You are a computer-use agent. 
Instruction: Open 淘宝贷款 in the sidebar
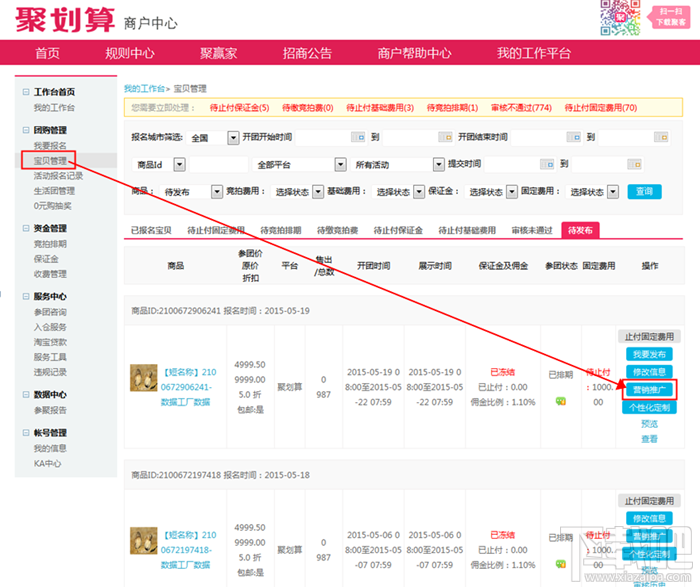50,342
